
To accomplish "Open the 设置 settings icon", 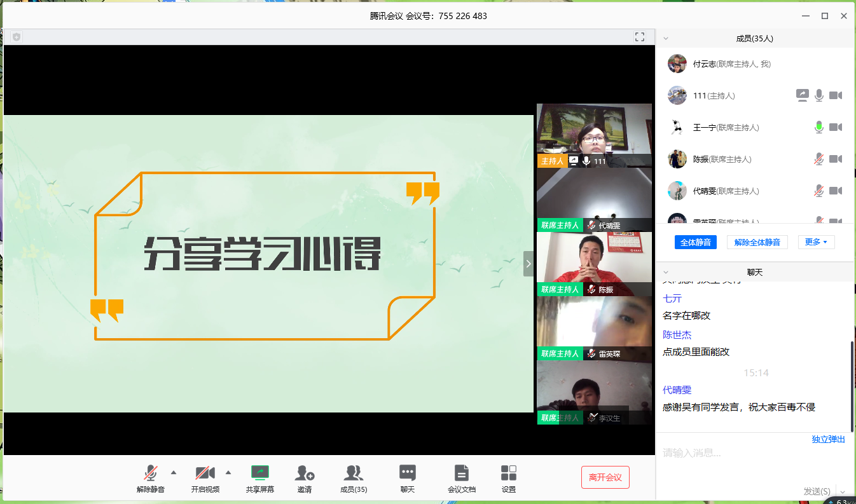I will [x=509, y=479].
